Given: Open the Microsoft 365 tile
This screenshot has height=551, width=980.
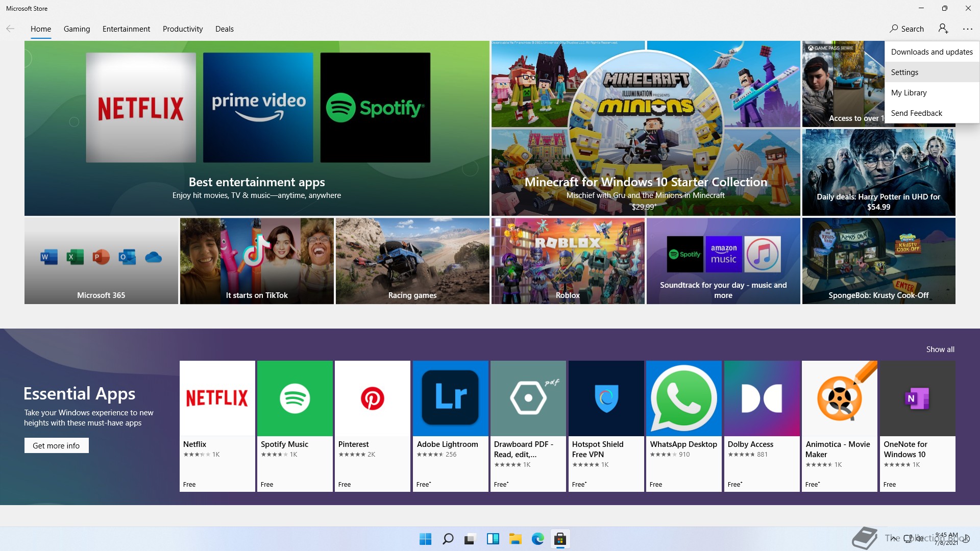Looking at the screenshot, I should [x=101, y=261].
